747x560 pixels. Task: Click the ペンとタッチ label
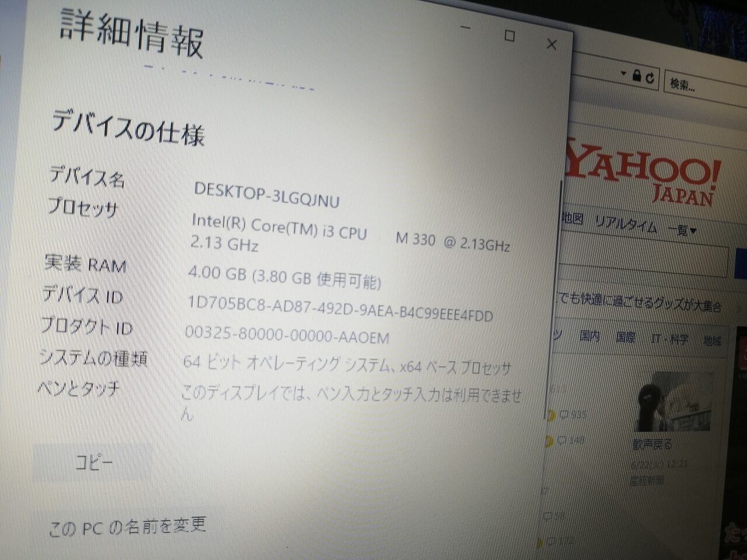pyautogui.click(x=78, y=388)
